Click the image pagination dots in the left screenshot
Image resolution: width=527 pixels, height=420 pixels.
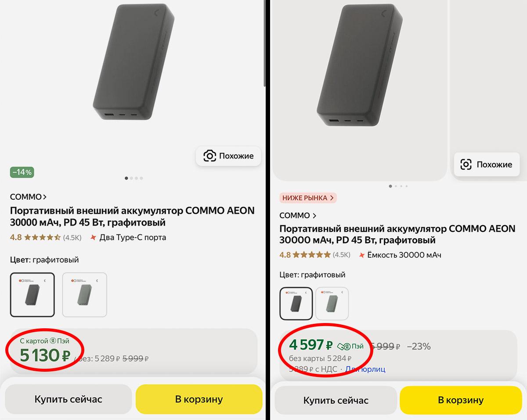coord(134,178)
